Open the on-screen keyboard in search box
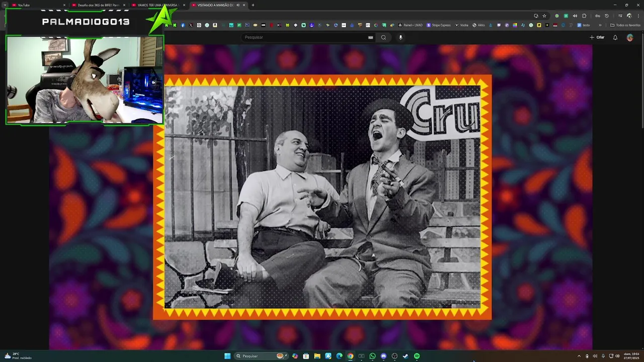Screen dimensions: 644x362 (x=371, y=37)
